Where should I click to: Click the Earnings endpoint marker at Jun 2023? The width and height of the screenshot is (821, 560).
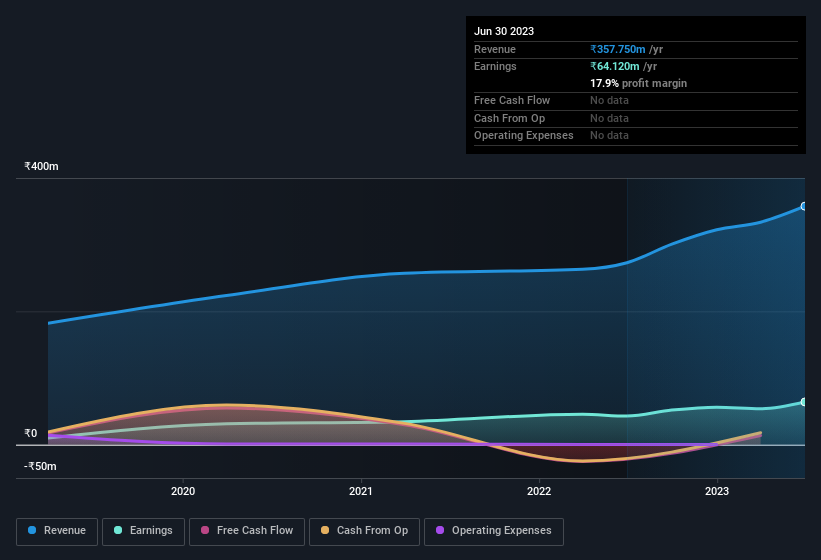pyautogui.click(x=804, y=402)
